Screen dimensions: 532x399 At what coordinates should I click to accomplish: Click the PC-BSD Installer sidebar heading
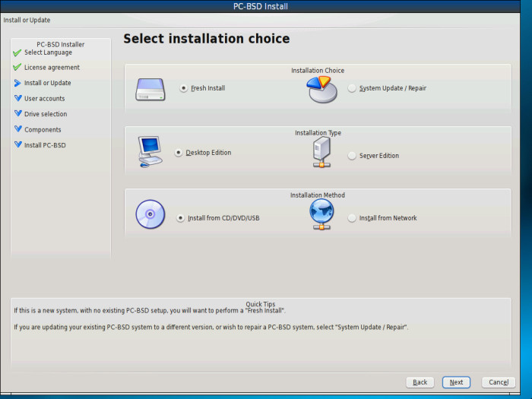click(x=60, y=44)
